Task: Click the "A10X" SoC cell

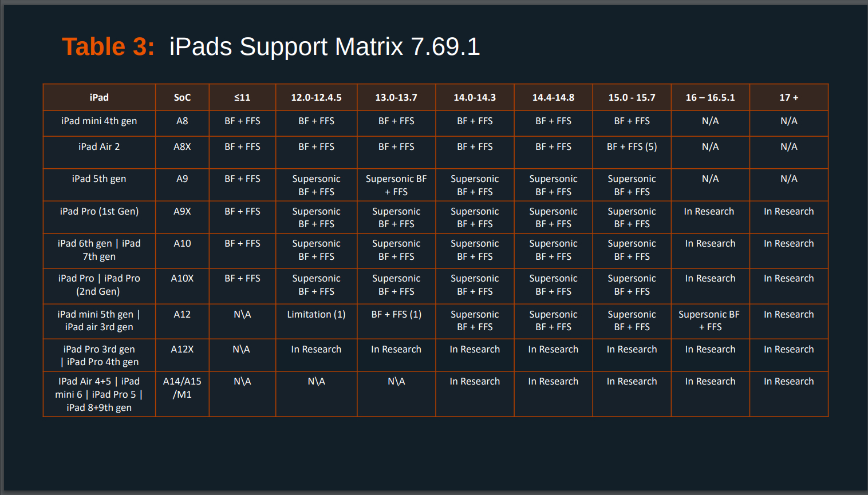Action: coord(182,278)
